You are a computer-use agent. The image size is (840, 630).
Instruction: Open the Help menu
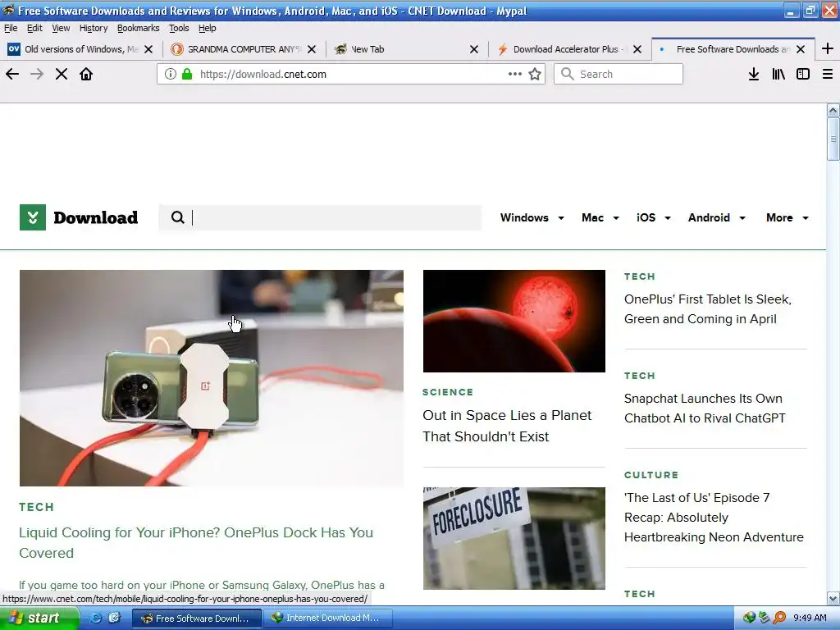207,28
